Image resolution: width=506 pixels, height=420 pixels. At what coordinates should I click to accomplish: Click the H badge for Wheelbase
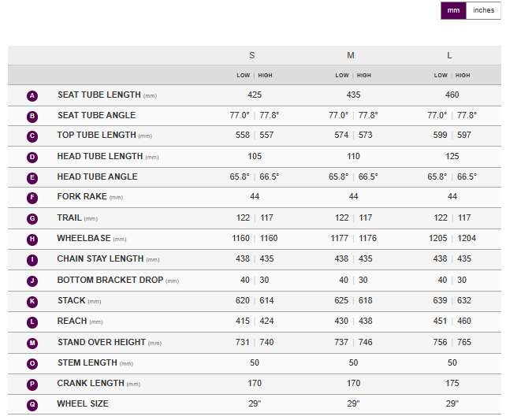tap(32, 239)
